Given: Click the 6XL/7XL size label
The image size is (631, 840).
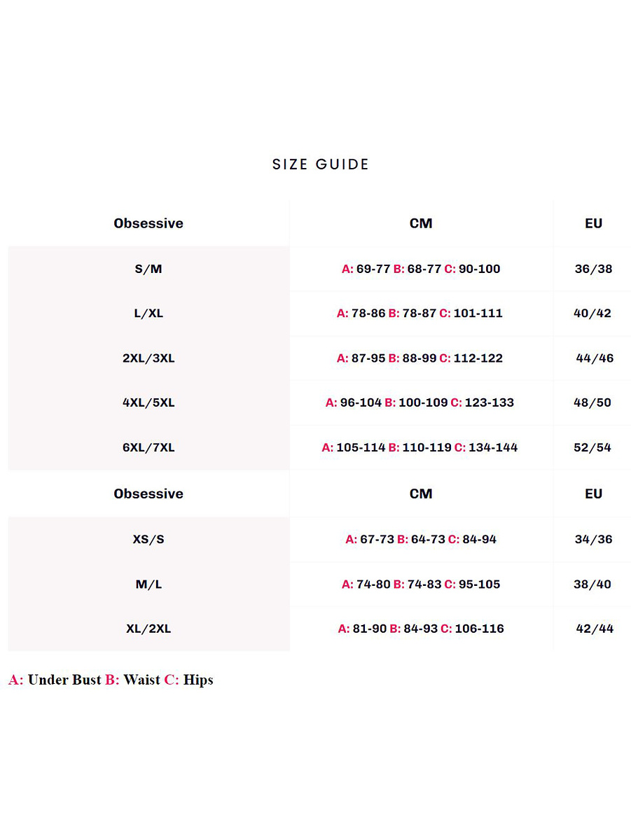Looking at the screenshot, I should (x=148, y=447).
